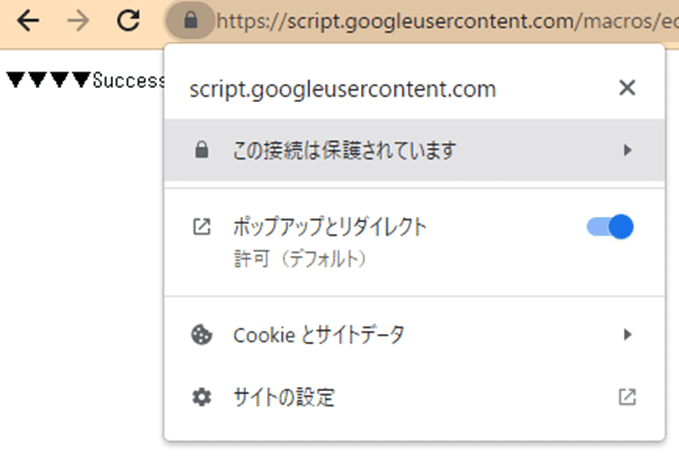Click the popup redirect icon
The height and width of the screenshot is (461, 679).
pos(201,226)
